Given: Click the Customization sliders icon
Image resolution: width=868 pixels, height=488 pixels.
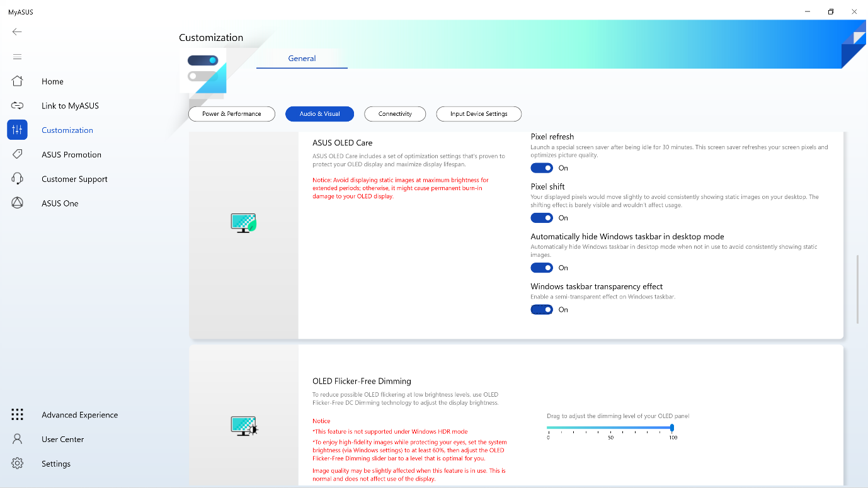Looking at the screenshot, I should coord(17,130).
